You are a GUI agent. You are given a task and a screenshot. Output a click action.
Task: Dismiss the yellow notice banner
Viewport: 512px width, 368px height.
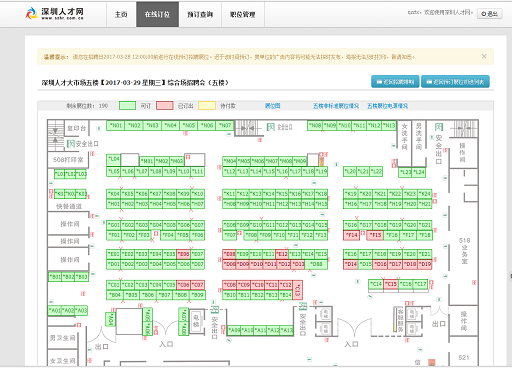click(484, 56)
